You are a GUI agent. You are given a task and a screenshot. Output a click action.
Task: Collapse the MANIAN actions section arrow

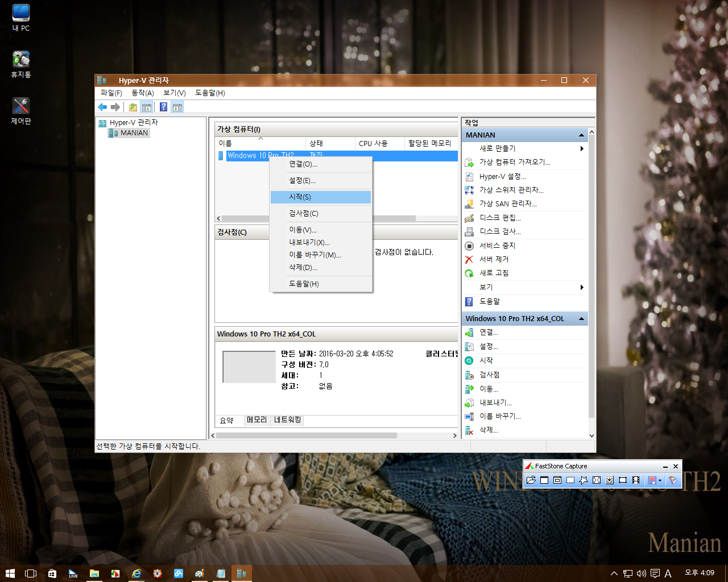point(581,135)
